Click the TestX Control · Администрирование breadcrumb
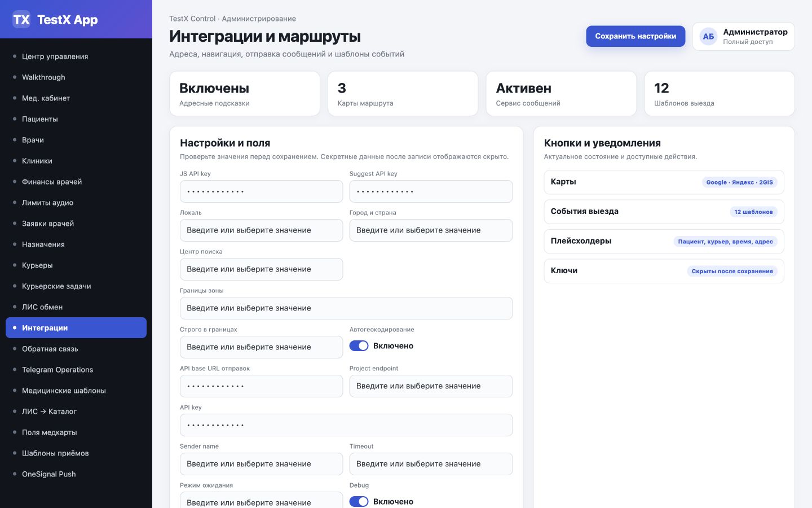 click(x=232, y=19)
